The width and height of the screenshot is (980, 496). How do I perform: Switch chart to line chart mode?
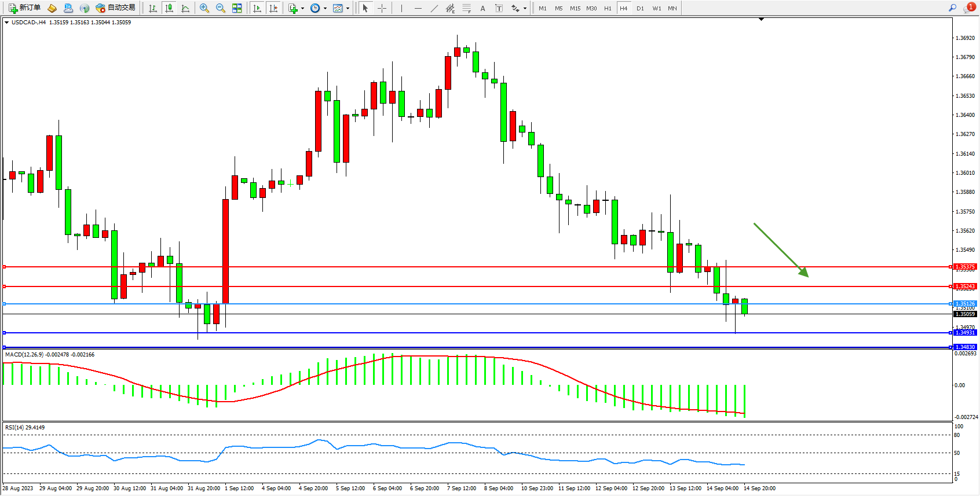coord(185,8)
